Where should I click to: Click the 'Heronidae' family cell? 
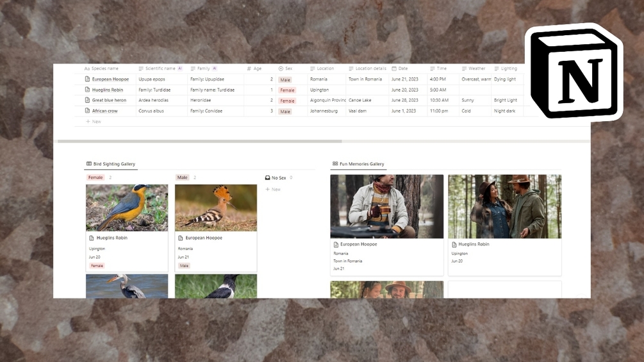coord(215,100)
